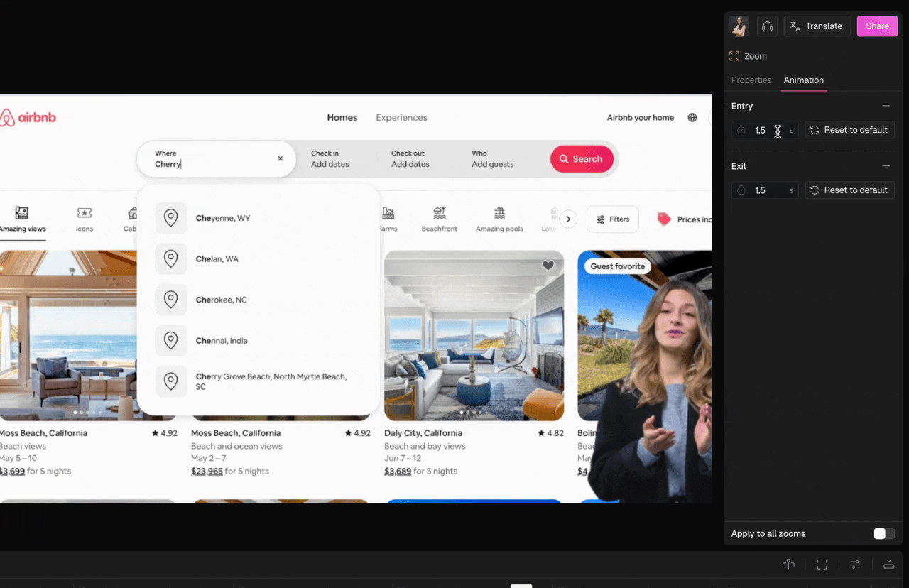Open the globe language selector
Screen dimensions: 909x588
pos(692,118)
